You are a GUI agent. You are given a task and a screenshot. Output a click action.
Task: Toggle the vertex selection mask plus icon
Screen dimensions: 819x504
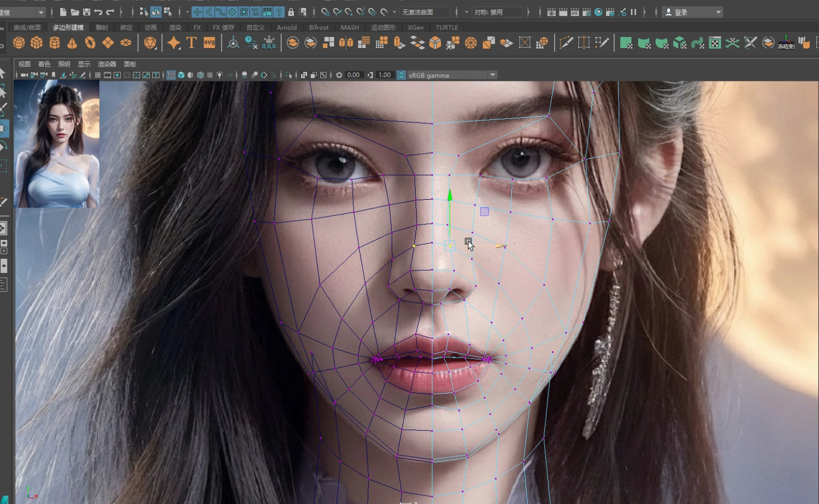[197, 12]
